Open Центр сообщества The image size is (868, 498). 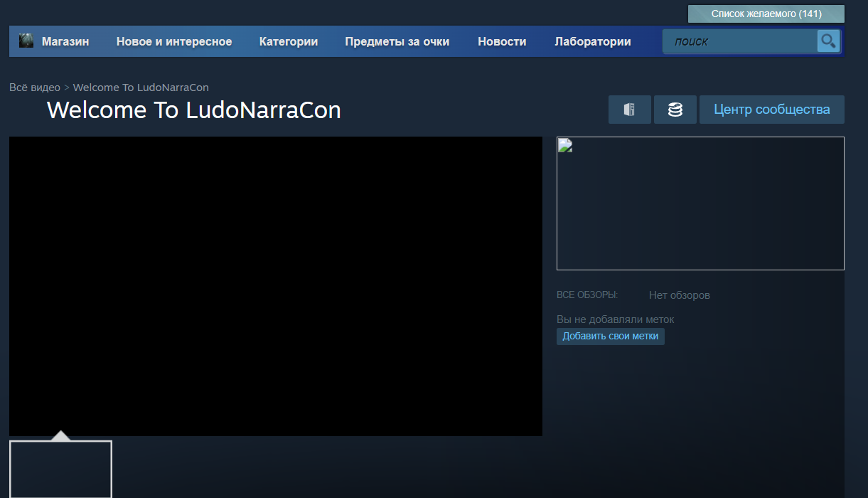(x=772, y=110)
